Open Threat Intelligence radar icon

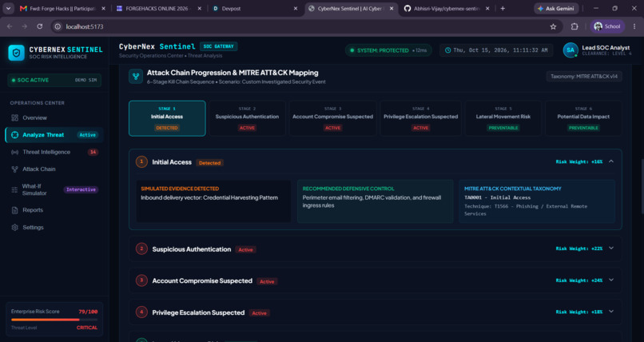tap(15, 153)
